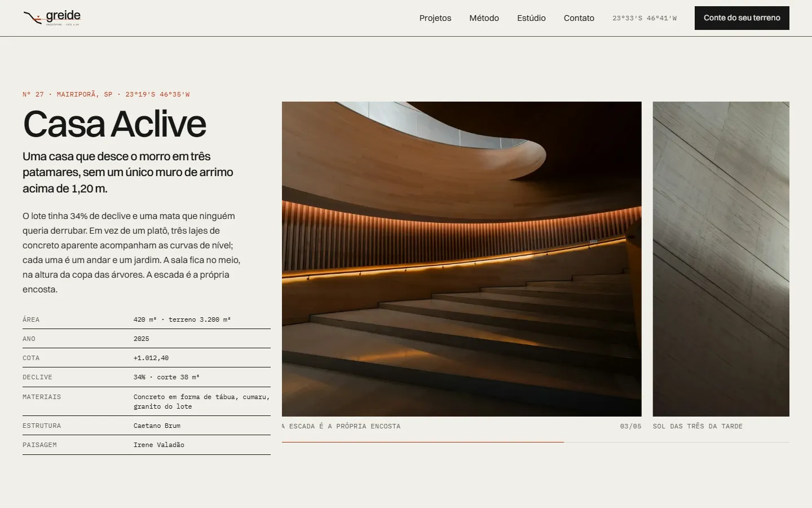Click the Conte do seu terreno button
The height and width of the screenshot is (508, 812).
[x=742, y=18]
